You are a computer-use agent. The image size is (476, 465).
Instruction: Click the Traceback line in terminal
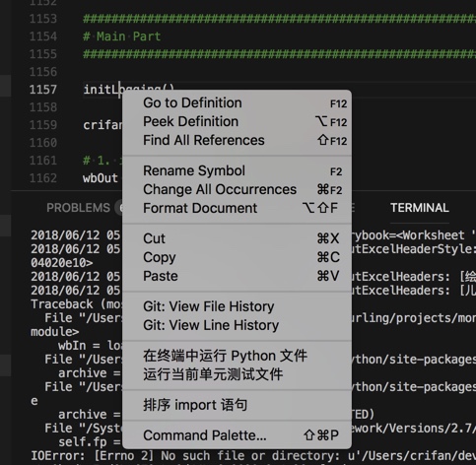(x=76, y=304)
